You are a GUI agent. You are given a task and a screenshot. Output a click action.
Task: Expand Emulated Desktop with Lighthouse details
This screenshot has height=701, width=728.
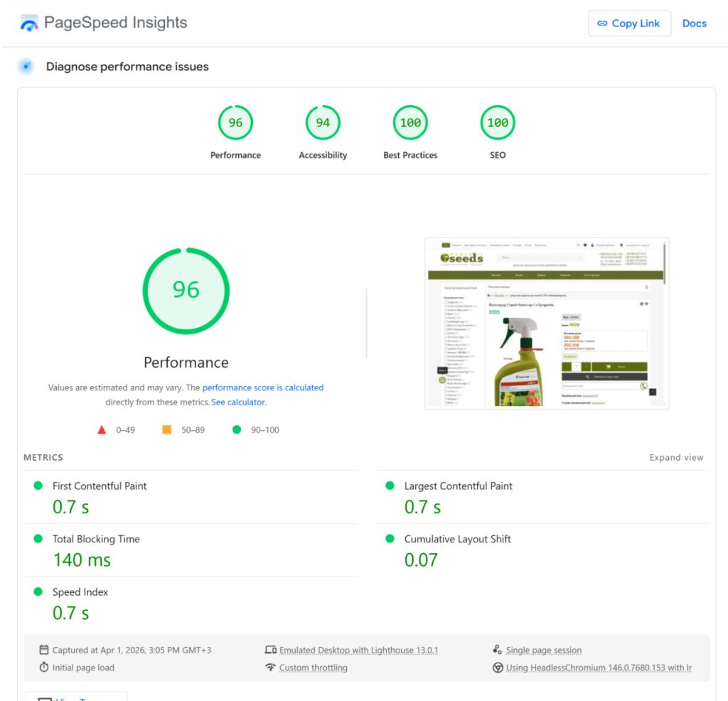[358, 650]
